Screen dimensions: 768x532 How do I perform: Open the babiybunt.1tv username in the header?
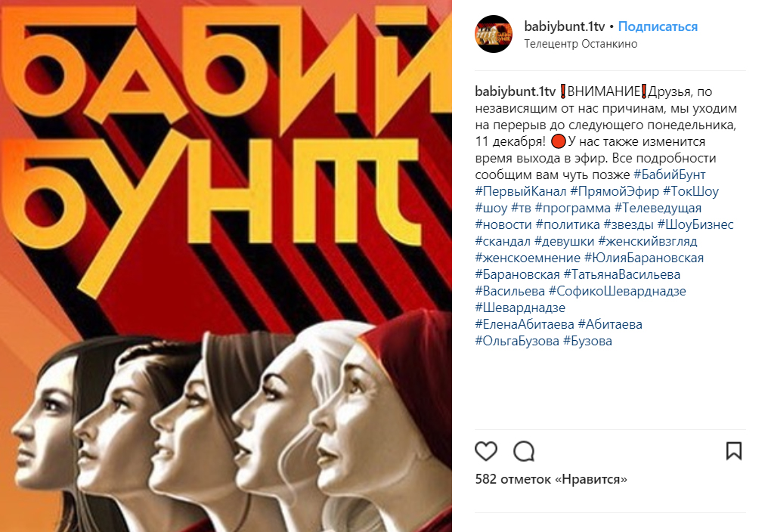tap(564, 26)
